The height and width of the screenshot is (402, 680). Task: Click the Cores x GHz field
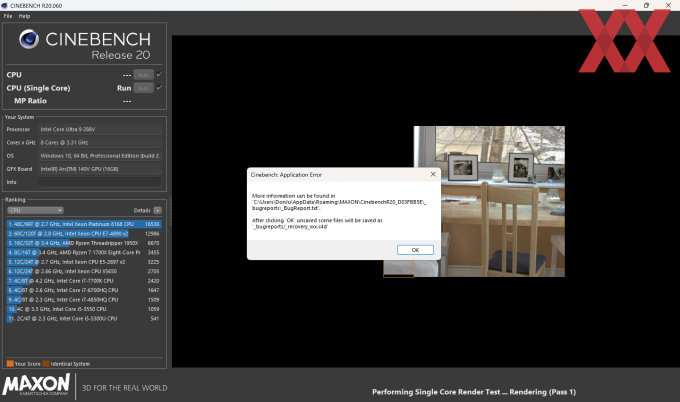tap(100, 142)
